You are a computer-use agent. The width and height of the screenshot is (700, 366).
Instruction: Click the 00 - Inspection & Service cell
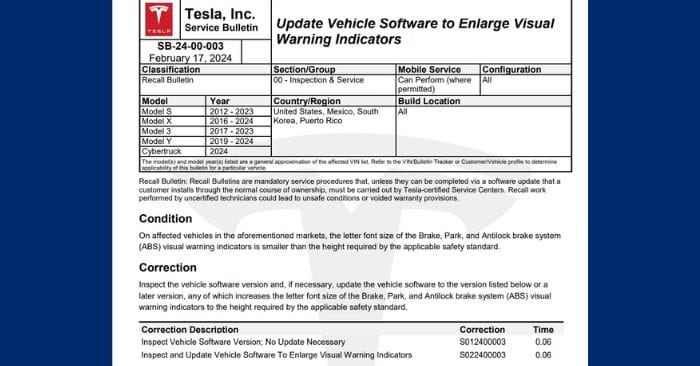tap(333, 85)
